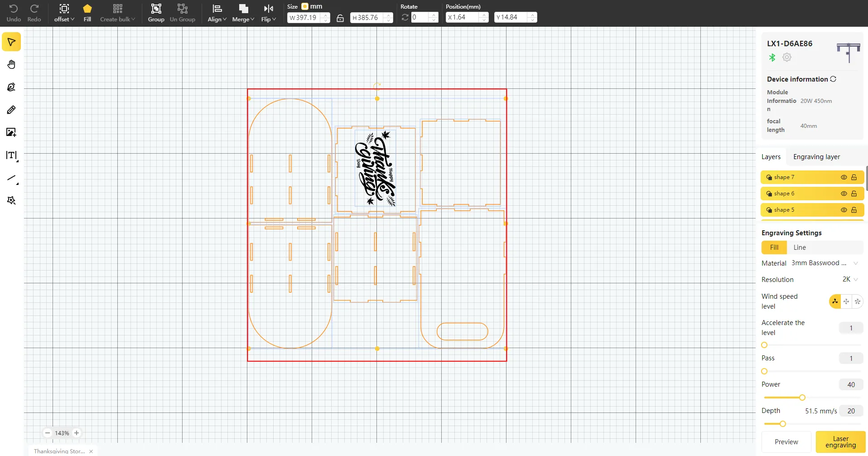Viewport: 868px width, 456px height.
Task: Click the Depth slider handle
Action: [x=783, y=424]
